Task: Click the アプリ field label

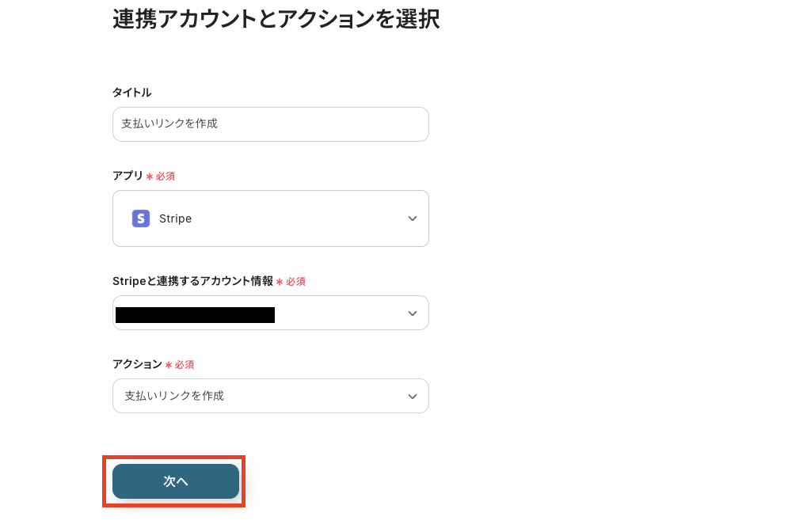Action: [x=127, y=176]
